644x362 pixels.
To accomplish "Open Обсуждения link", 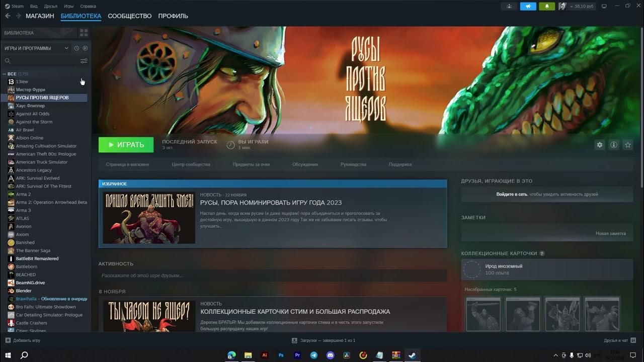I will [x=305, y=164].
